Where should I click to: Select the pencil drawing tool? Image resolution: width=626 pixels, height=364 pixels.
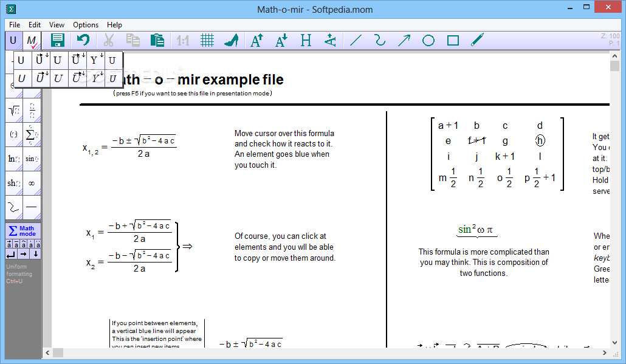[x=478, y=40]
